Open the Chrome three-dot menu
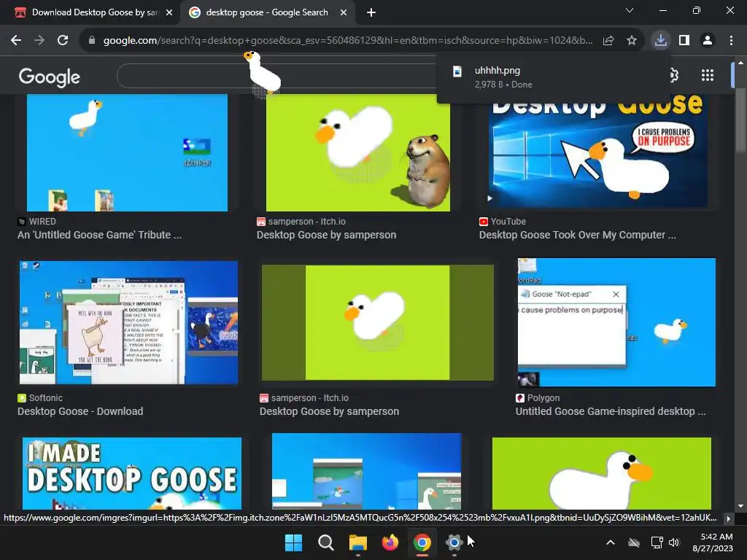Image resolution: width=747 pixels, height=560 pixels. pyautogui.click(x=731, y=41)
